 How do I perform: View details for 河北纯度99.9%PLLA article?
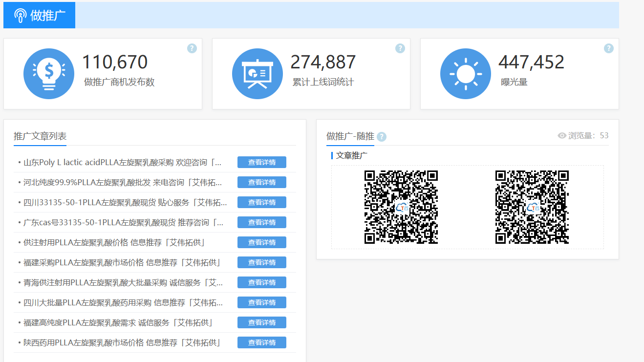[x=262, y=182]
